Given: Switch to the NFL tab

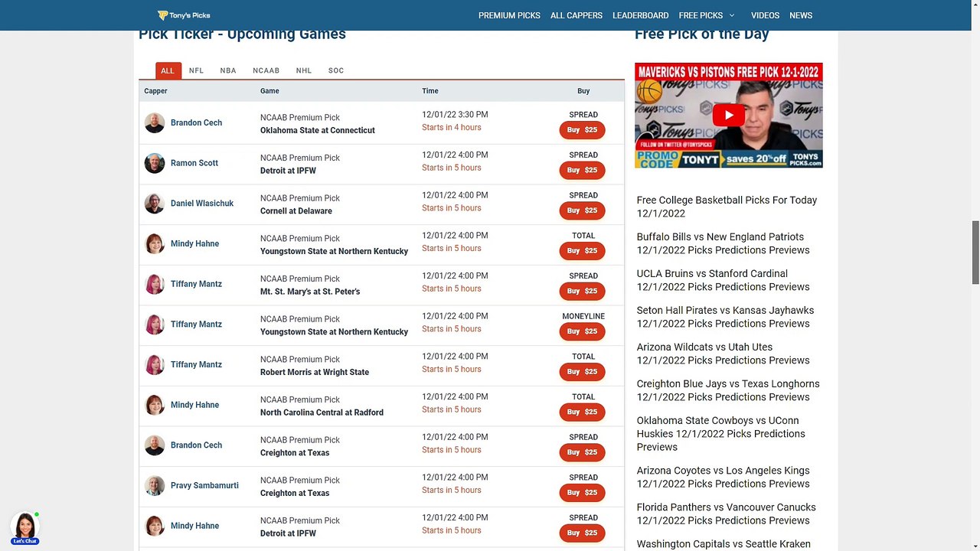Looking at the screenshot, I should (197, 70).
